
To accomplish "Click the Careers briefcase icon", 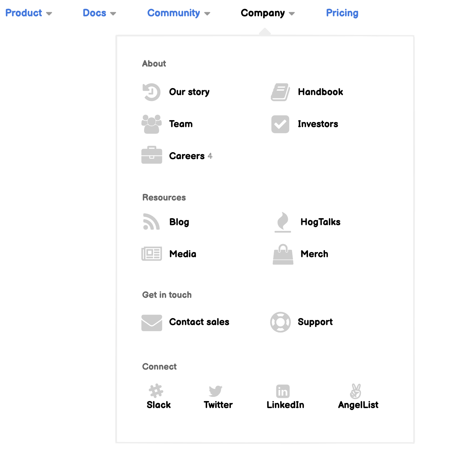I will coord(151,156).
